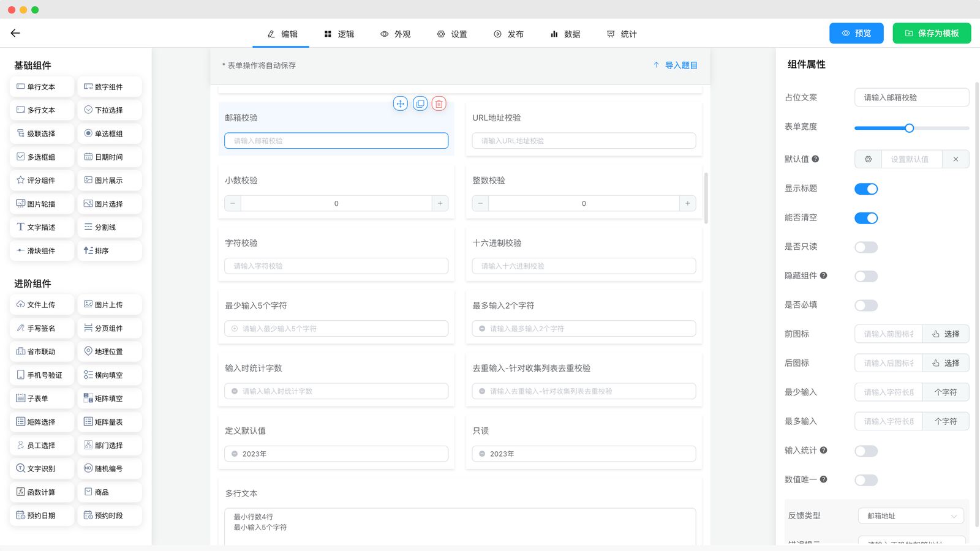Screen dimensions: 980x551
Task: Delete the 邮箱校验 field with trash icon
Action: pyautogui.click(x=439, y=103)
